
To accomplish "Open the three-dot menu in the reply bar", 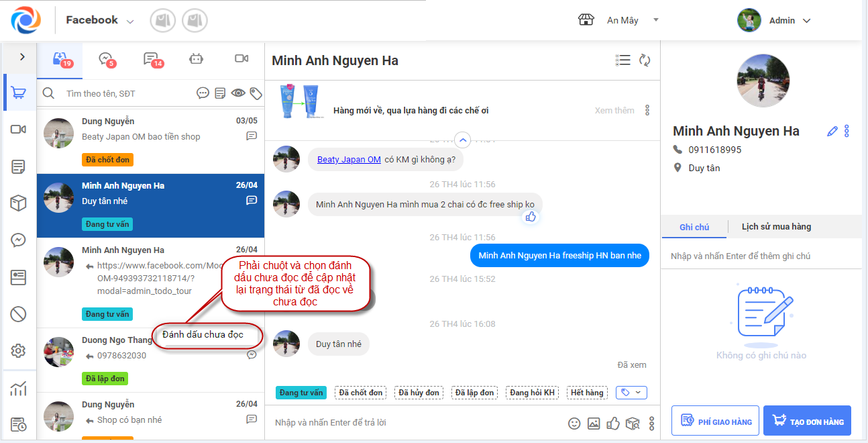I will click(651, 424).
